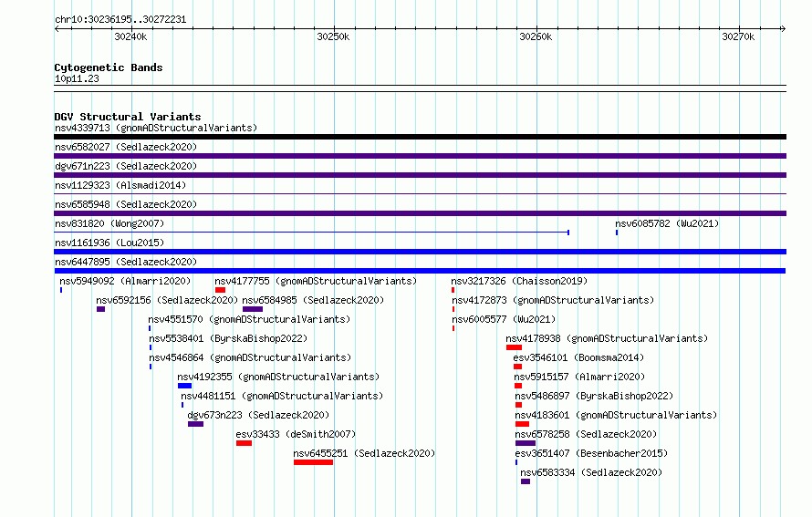Click the nsv4177755 gnomAD variant label
This screenshot has height=517, width=812.
[x=316, y=281]
